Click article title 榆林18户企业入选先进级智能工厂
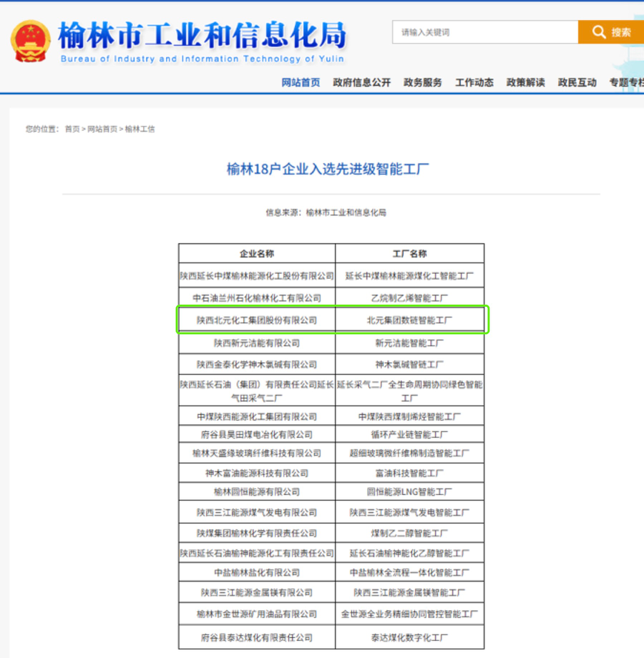Viewport: 644px width, 658px height. pyautogui.click(x=328, y=169)
